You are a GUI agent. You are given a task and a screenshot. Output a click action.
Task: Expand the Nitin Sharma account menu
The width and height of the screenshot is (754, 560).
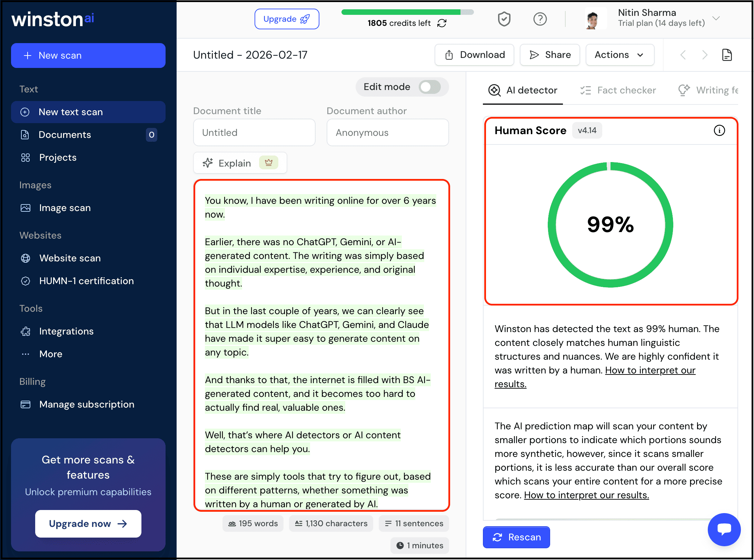[716, 18]
